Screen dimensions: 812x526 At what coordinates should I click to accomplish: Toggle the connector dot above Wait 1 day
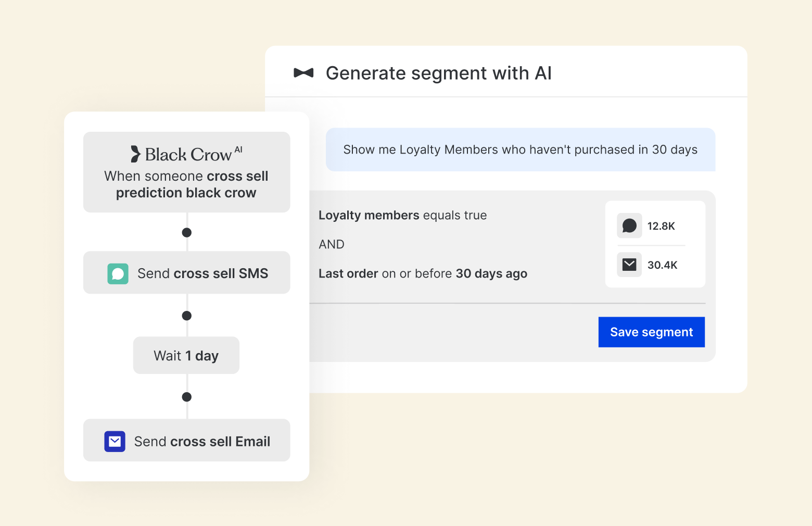(186, 315)
